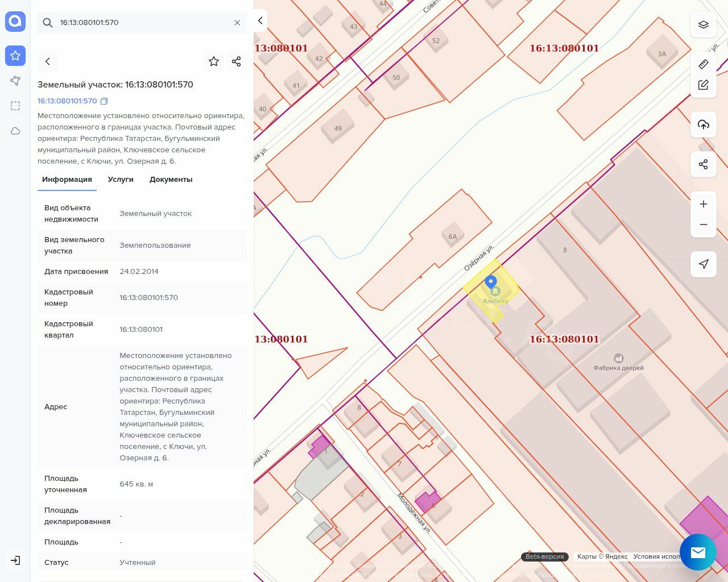
Task: Select the cadastral quarter value 16:13:080101
Action: pos(141,330)
